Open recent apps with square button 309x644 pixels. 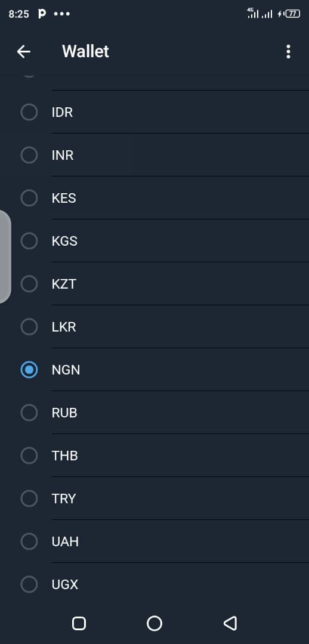coord(79,623)
